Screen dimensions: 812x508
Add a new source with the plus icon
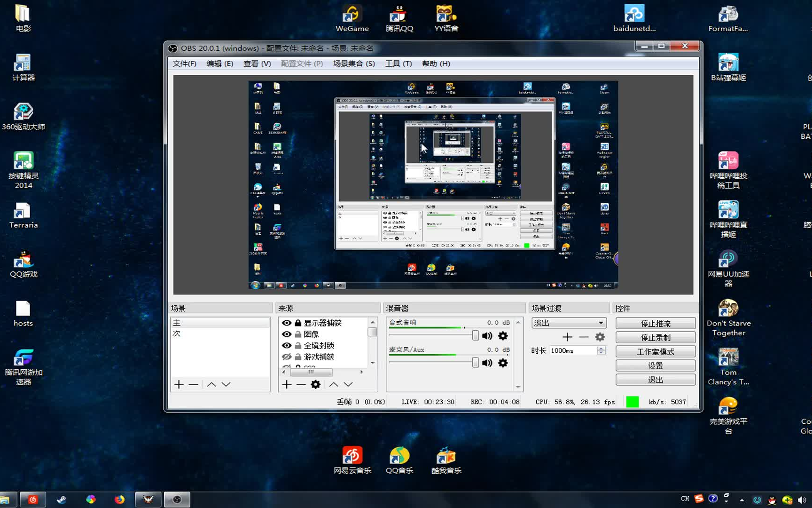point(287,384)
